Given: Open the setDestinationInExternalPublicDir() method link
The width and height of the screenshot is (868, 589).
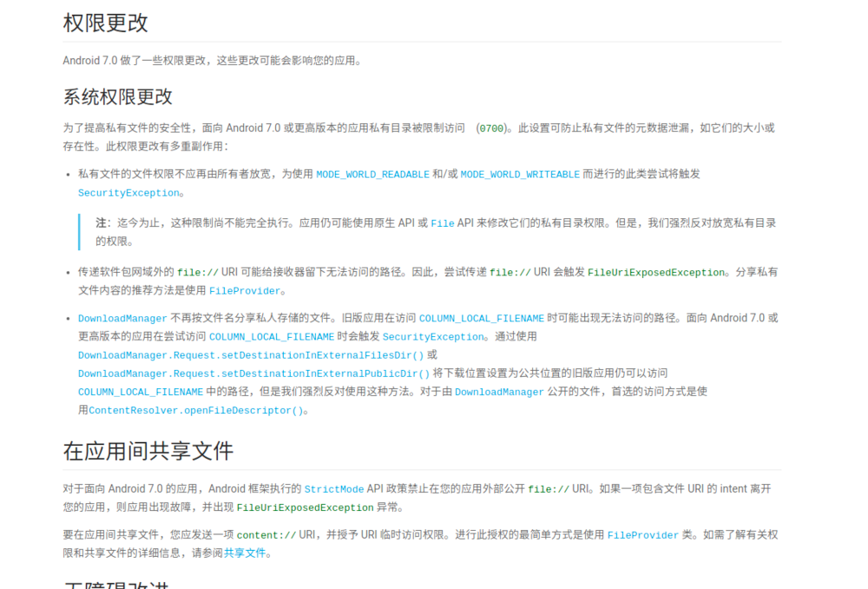Looking at the screenshot, I should click(x=250, y=373).
